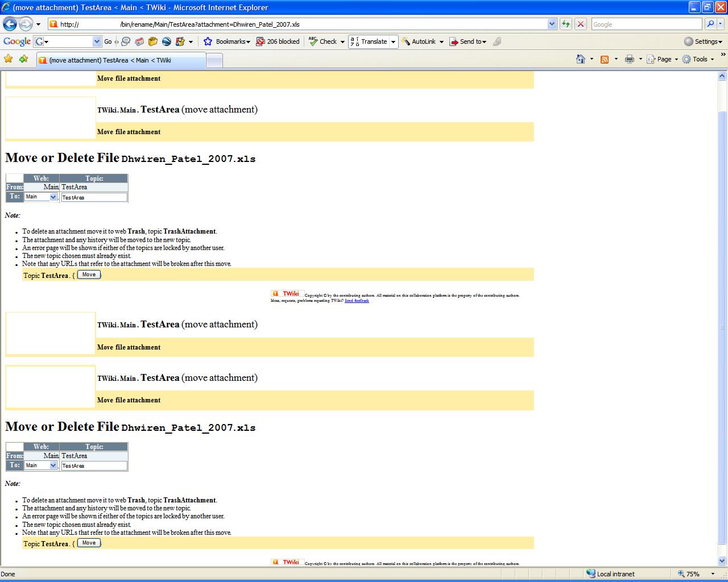Expand the first To: web dropdown showing Main
This screenshot has width=728, height=582.
pyautogui.click(x=53, y=197)
